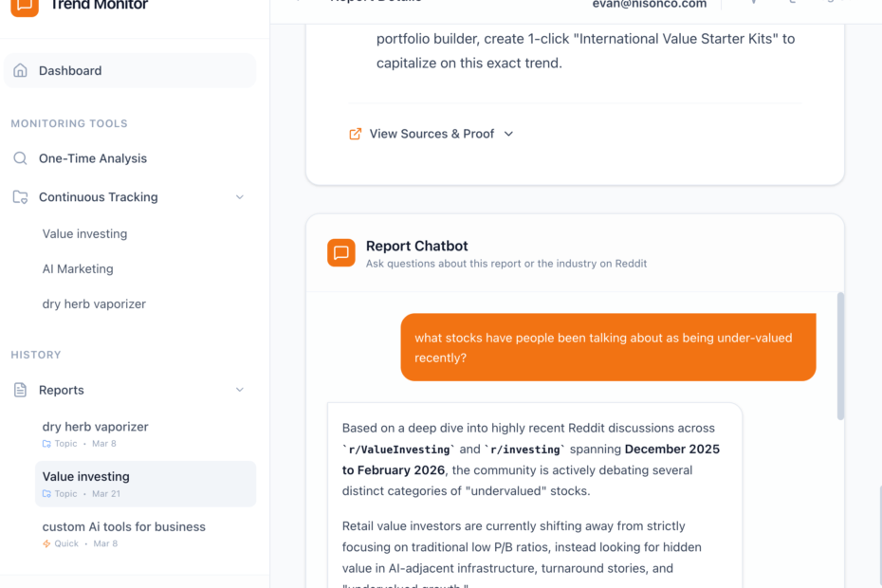The height and width of the screenshot is (588, 882).
Task: Click the Trend Monitor orange logo icon
Action: click(x=25, y=6)
